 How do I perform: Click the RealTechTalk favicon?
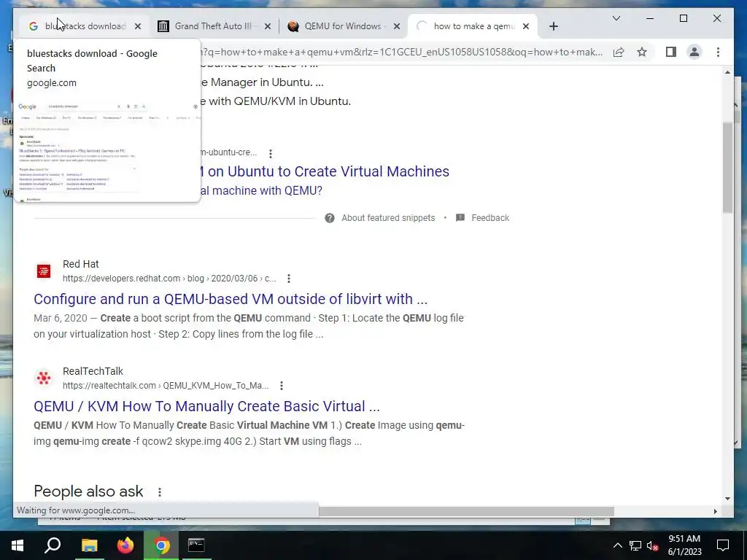44,378
